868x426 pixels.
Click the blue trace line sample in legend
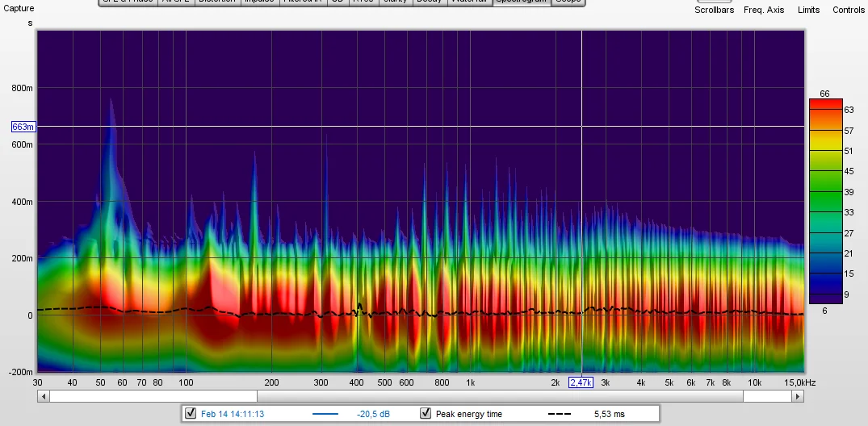[x=325, y=414]
